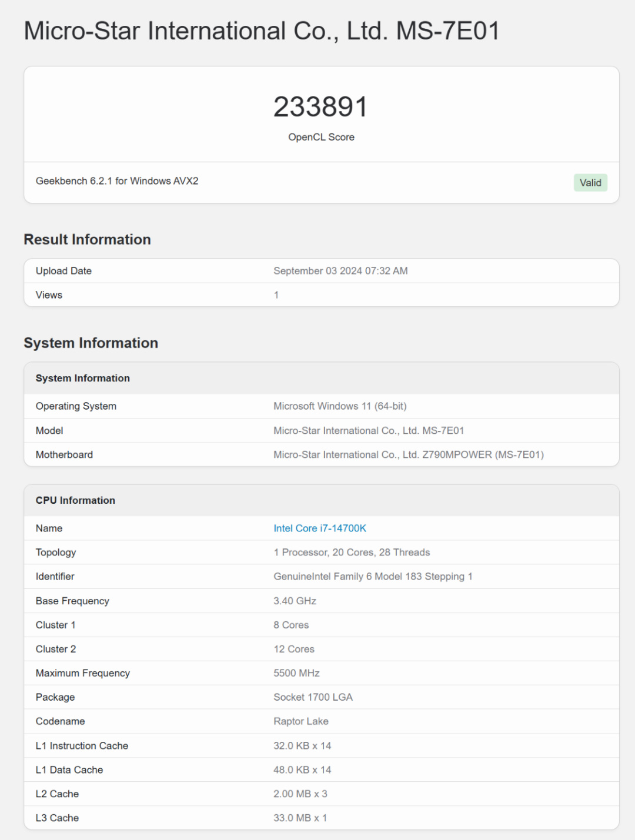Click the Result Information heading

[x=87, y=239]
